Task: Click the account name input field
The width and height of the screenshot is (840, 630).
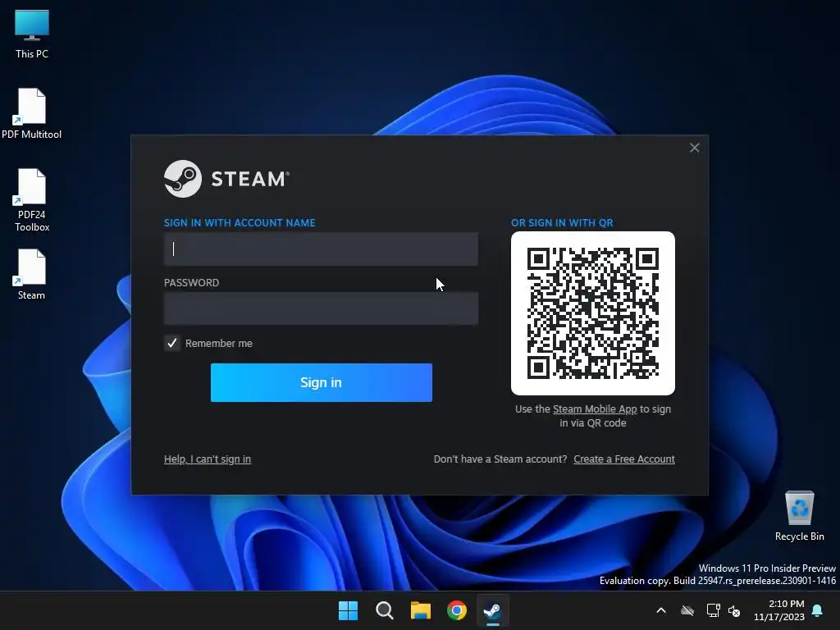Action: [321, 249]
